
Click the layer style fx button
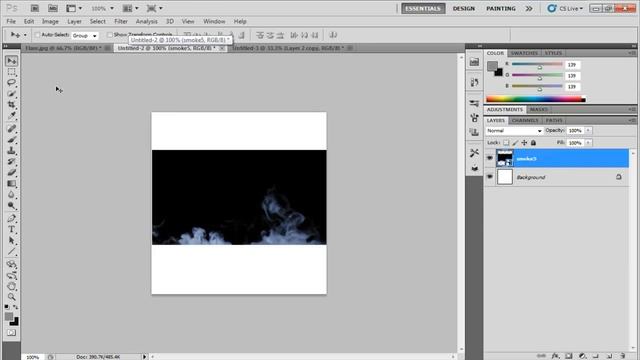[555, 356]
